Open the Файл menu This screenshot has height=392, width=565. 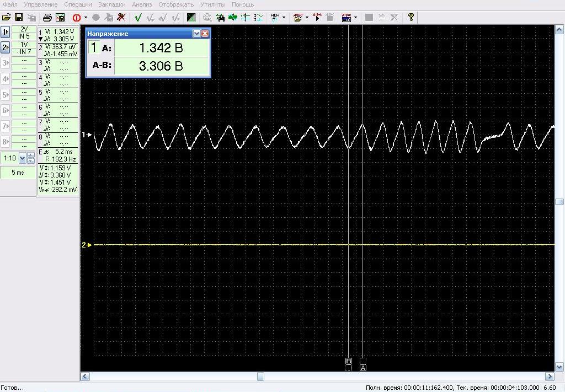tap(10, 4)
